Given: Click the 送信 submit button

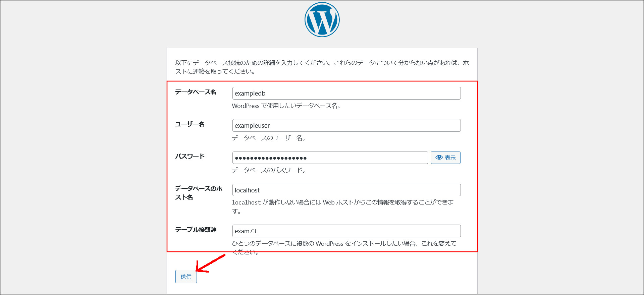Looking at the screenshot, I should [186, 277].
